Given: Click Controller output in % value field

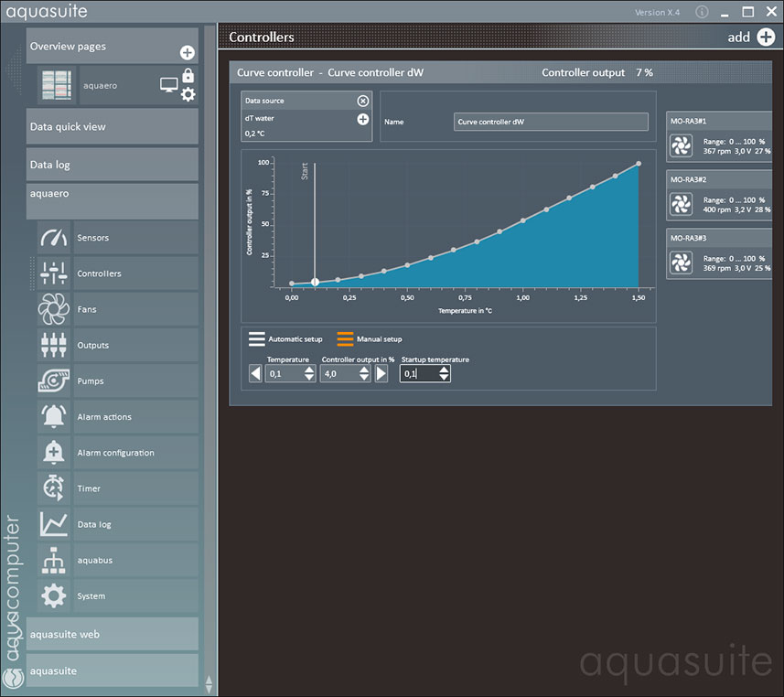Looking at the screenshot, I should [x=339, y=373].
